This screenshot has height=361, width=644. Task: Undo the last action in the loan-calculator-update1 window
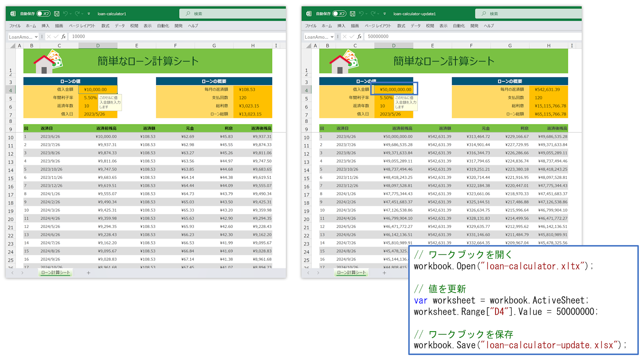(x=361, y=14)
